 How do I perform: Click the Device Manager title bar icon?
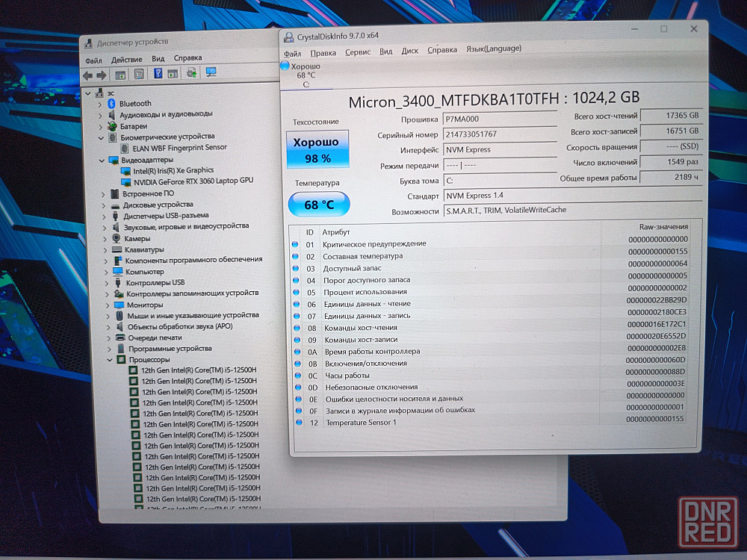89,43
